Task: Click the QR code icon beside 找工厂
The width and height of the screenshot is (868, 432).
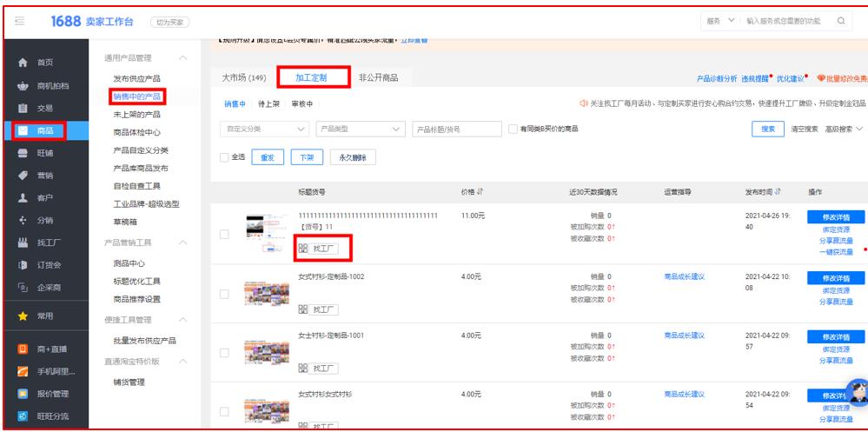Action: (304, 248)
